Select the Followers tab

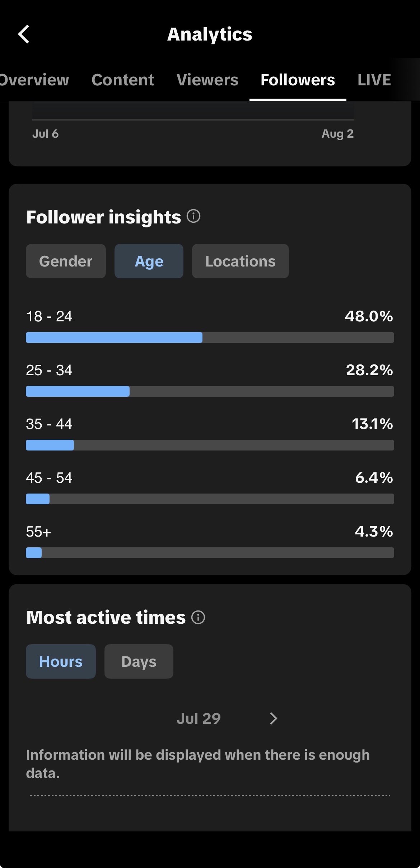click(x=298, y=80)
